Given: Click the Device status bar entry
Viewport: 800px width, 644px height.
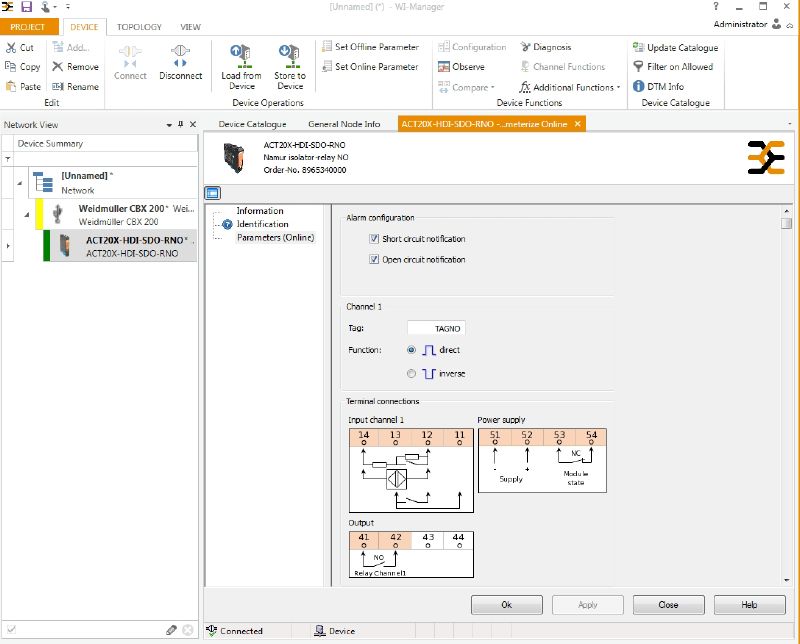Looking at the screenshot, I should (x=335, y=631).
